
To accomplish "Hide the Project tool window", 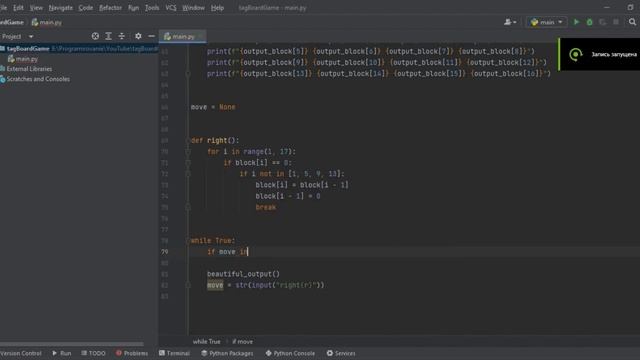I will [151, 36].
